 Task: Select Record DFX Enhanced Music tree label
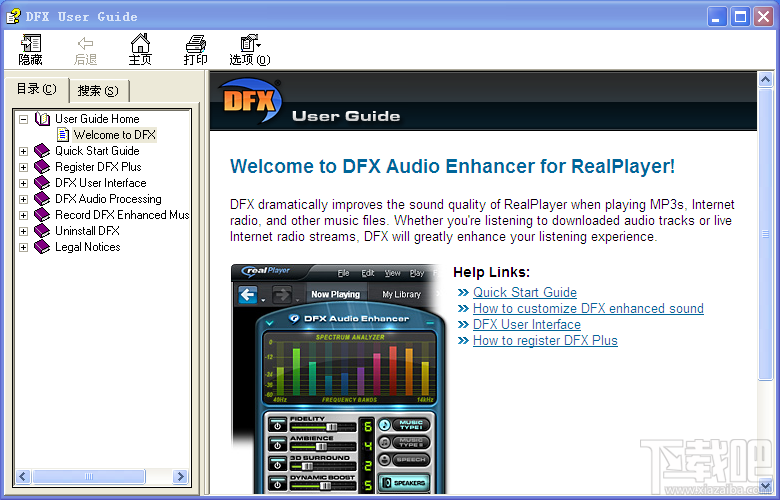122,215
